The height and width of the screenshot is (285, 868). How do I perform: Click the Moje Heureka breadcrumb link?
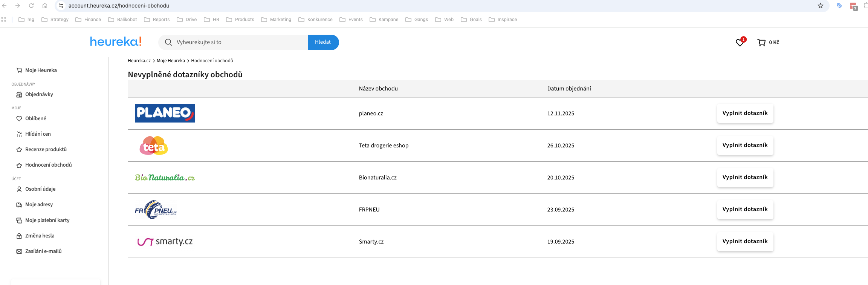click(x=171, y=61)
